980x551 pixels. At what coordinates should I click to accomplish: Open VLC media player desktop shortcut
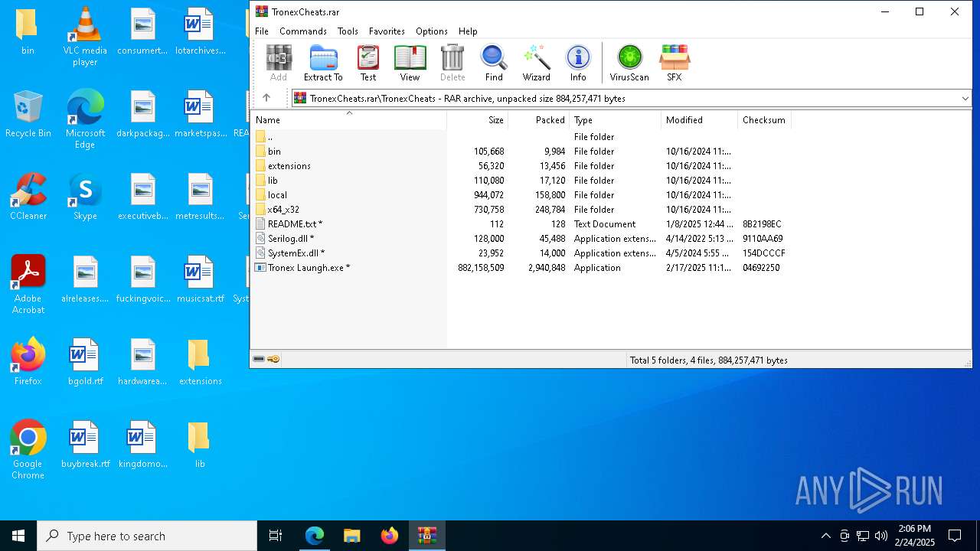[x=85, y=37]
